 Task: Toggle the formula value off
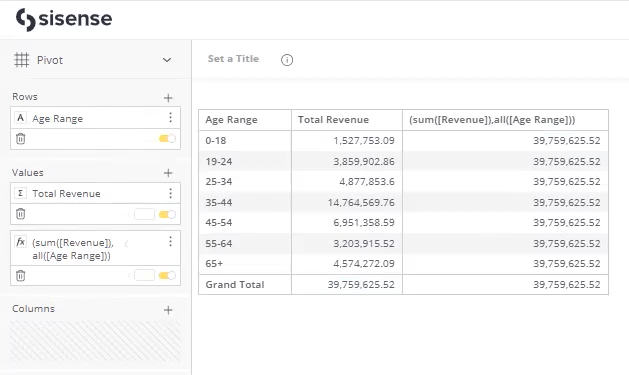click(167, 276)
